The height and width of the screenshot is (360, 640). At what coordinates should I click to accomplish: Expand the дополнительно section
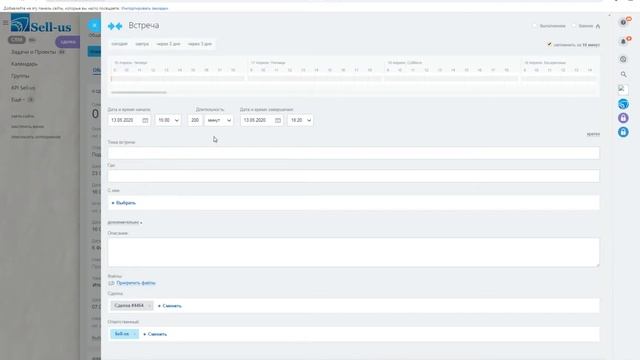(125, 222)
